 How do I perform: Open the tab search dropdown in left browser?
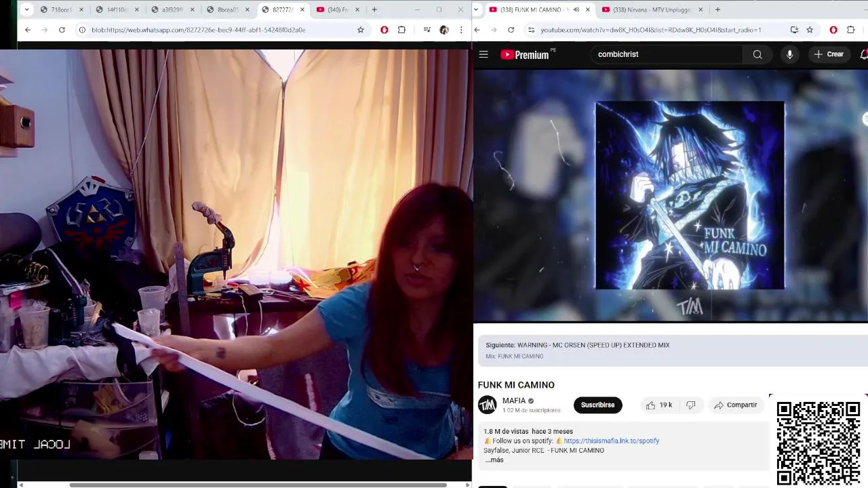click(x=26, y=9)
